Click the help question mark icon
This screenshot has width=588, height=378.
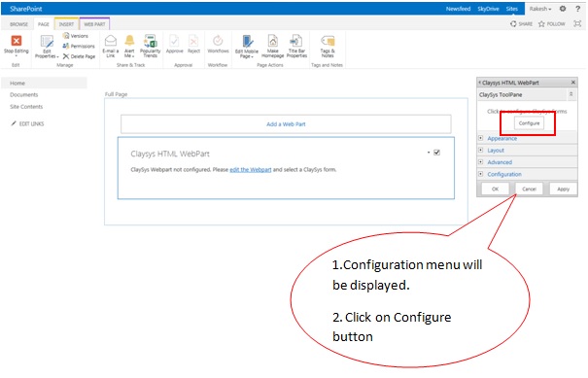point(578,9)
